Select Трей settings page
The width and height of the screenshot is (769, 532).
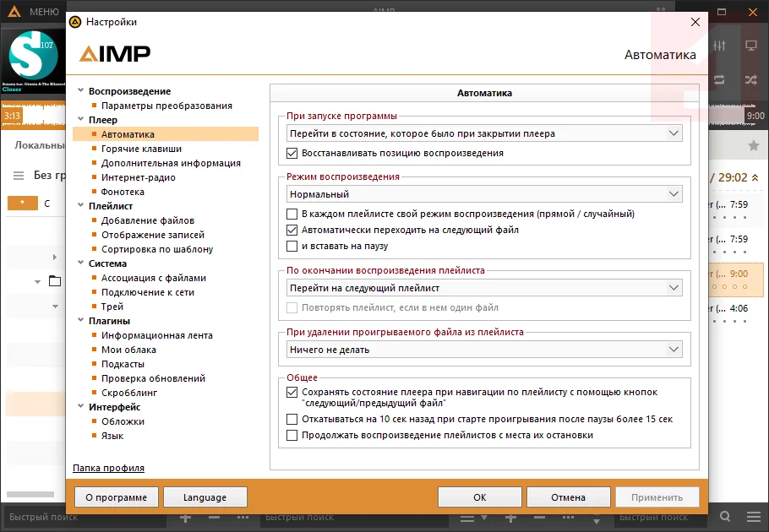pos(112,307)
